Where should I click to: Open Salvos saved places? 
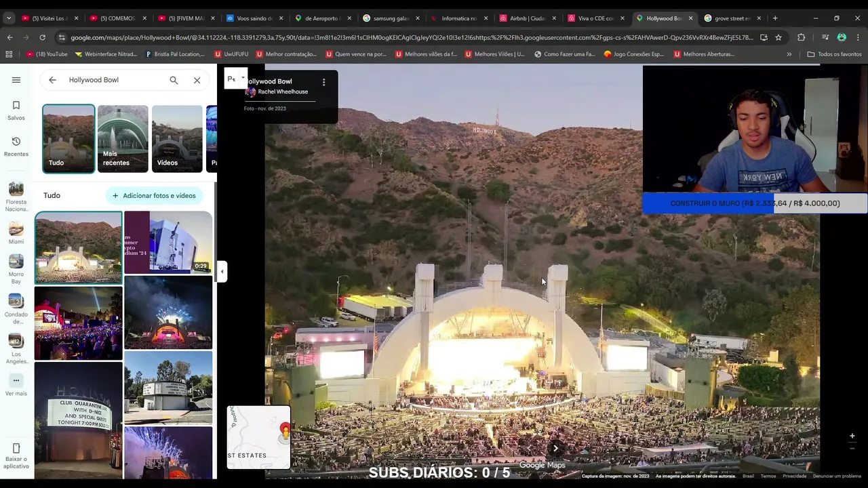click(16, 110)
